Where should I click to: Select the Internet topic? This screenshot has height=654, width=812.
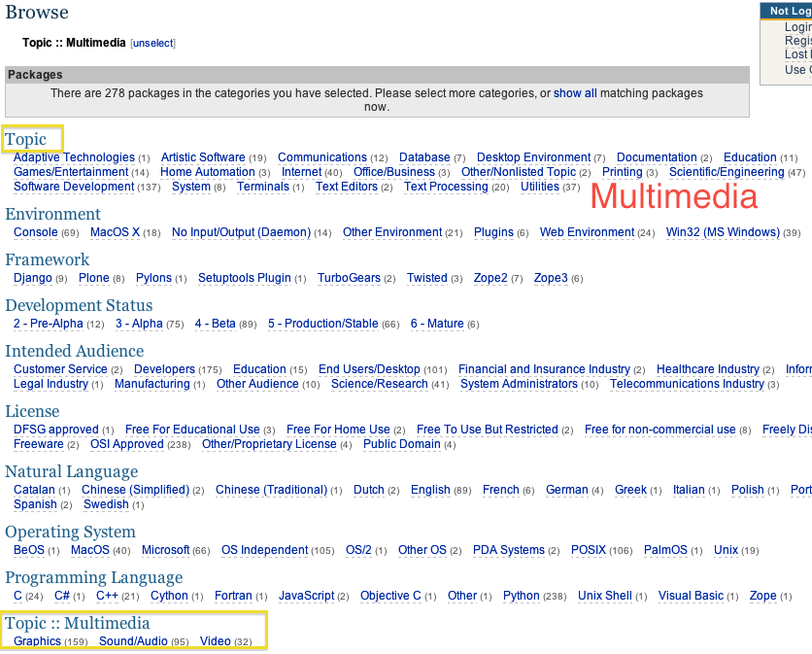302,172
